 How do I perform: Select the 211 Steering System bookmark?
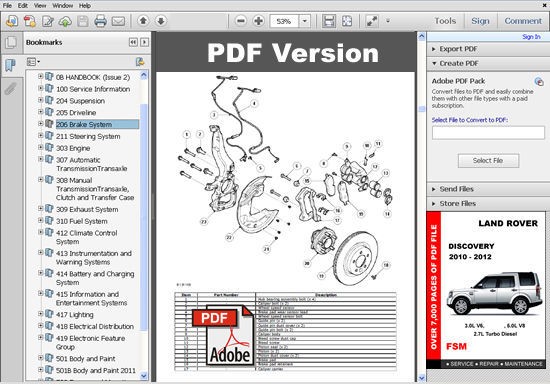[x=88, y=136]
